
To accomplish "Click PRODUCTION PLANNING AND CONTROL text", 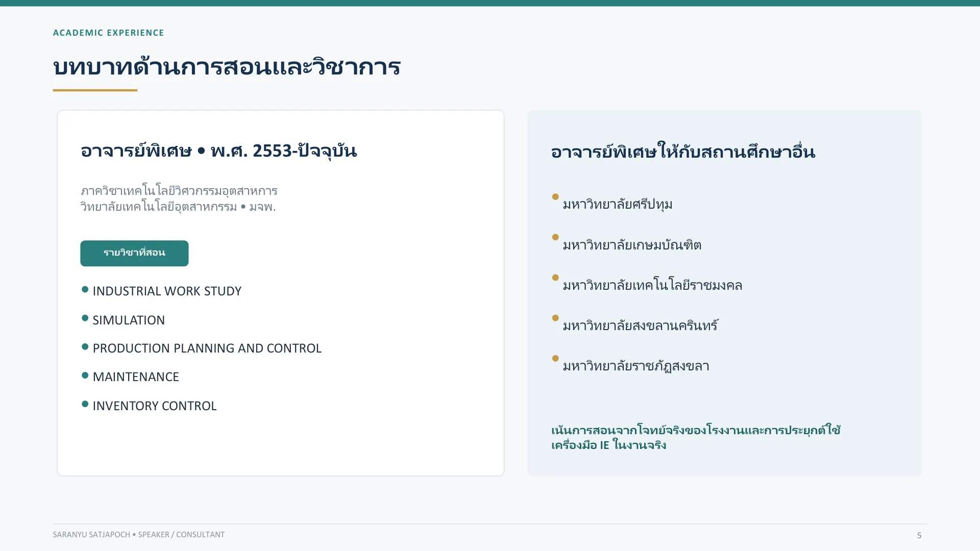I will click(207, 348).
